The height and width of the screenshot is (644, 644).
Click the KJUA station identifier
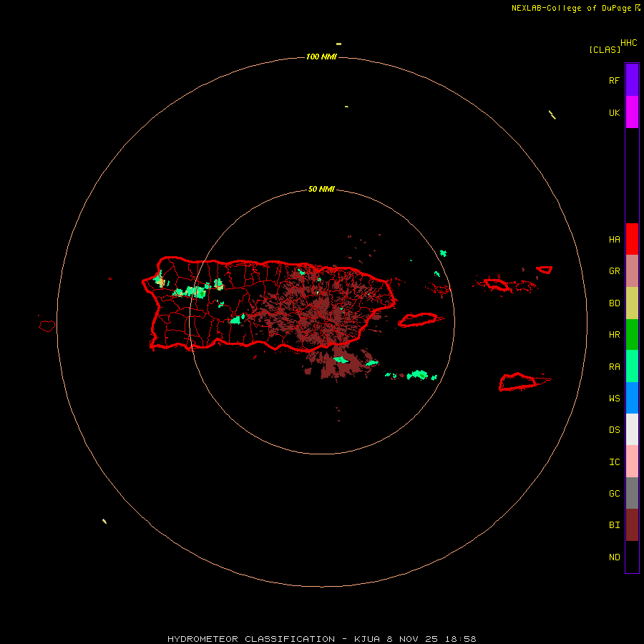click(x=367, y=639)
